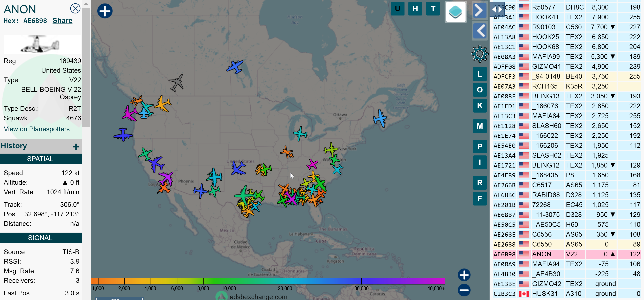644x300 pixels.
Task: Select the yellow-orange aircraft over Idaho
Action: coord(163,104)
